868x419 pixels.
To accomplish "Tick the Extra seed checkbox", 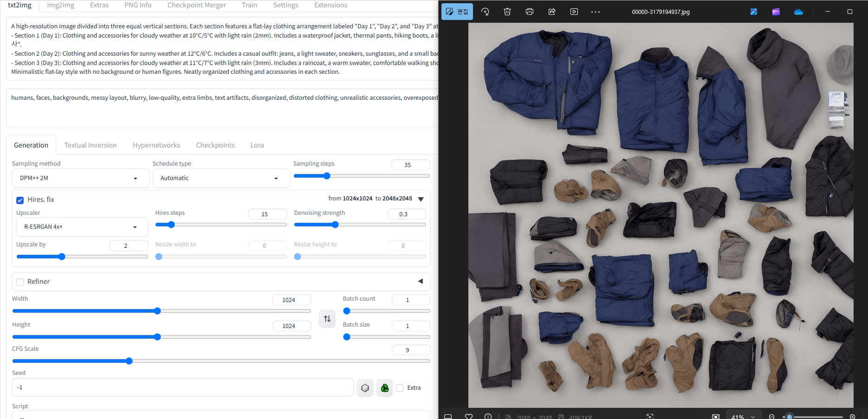I will point(400,387).
